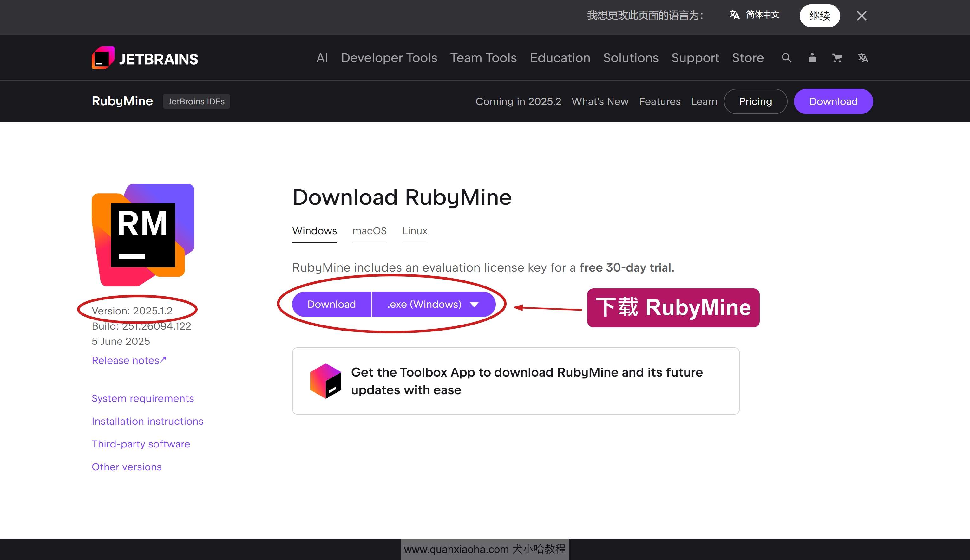Go to the Features page

(x=659, y=101)
